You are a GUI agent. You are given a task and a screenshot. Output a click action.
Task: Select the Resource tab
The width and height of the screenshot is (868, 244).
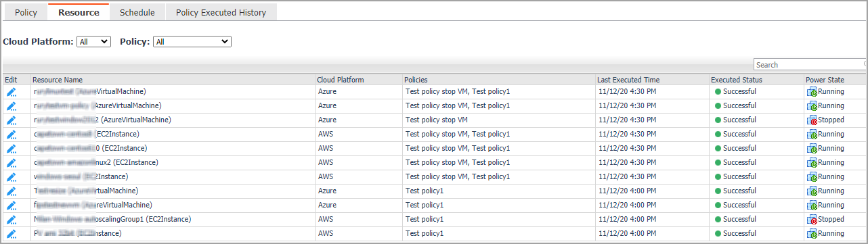(x=79, y=12)
